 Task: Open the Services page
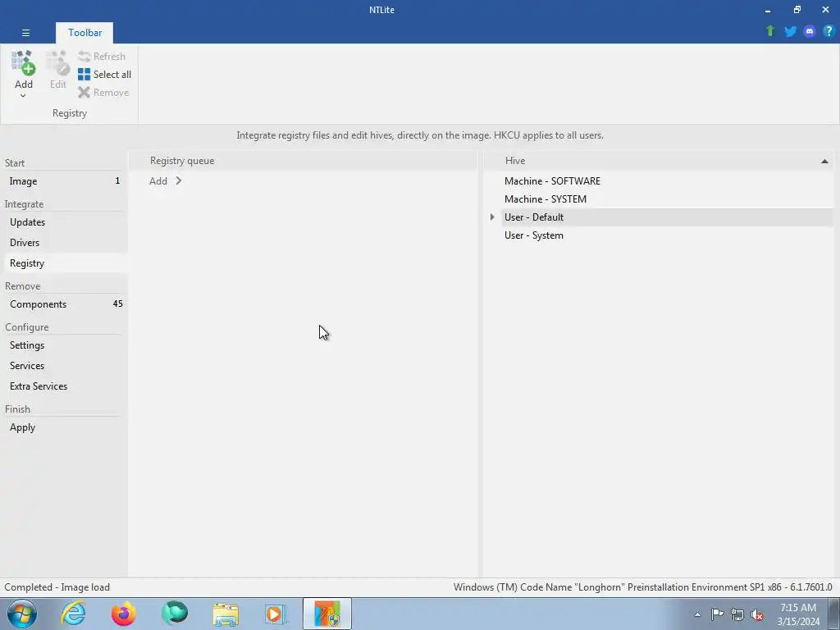[64, 366]
